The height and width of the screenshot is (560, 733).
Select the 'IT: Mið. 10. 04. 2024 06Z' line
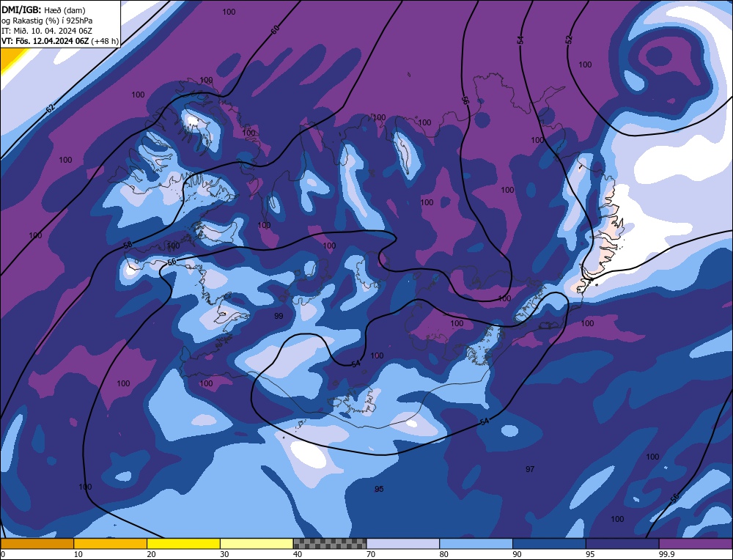47,31
